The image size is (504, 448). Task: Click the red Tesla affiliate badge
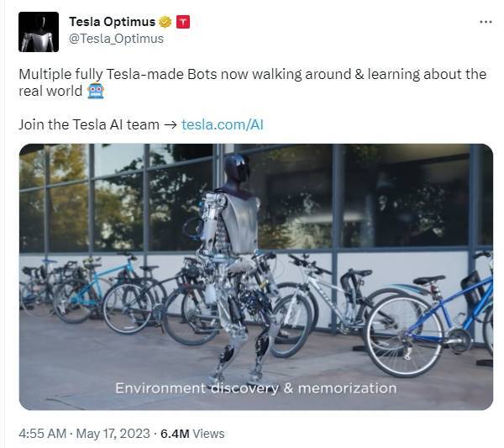(183, 22)
